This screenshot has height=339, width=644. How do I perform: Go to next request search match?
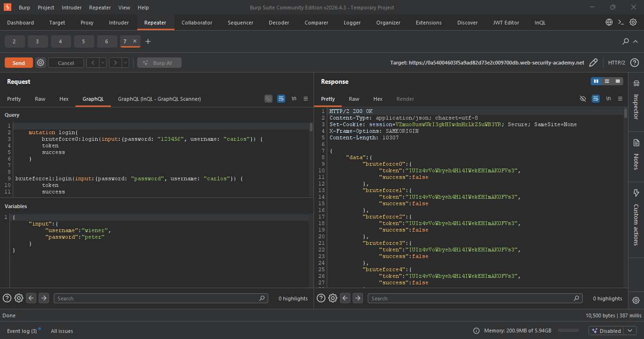[44, 298]
